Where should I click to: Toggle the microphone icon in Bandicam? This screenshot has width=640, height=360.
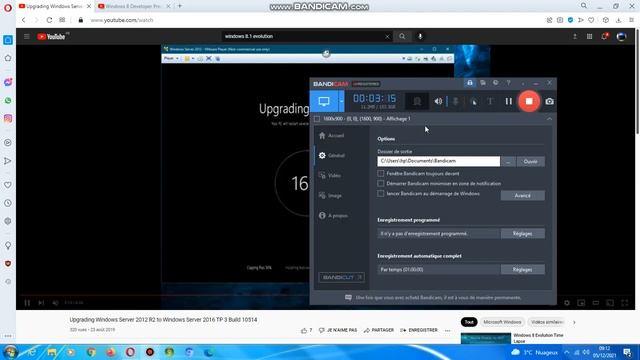(456, 101)
